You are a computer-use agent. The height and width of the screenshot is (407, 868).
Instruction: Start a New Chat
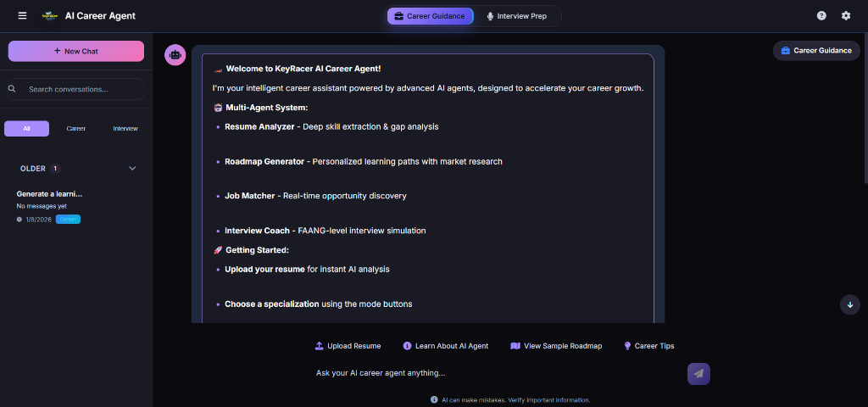tap(75, 51)
